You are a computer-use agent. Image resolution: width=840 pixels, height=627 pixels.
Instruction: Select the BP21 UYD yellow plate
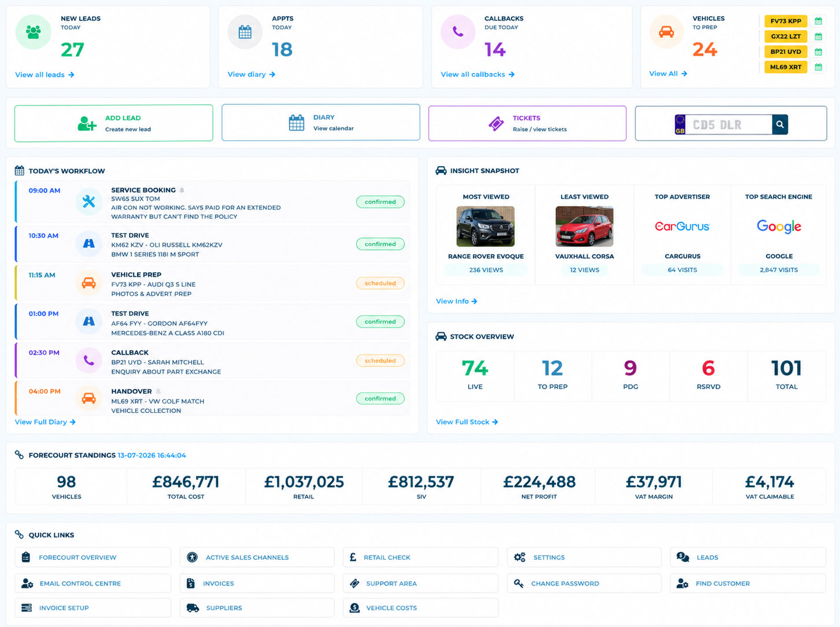click(x=786, y=52)
